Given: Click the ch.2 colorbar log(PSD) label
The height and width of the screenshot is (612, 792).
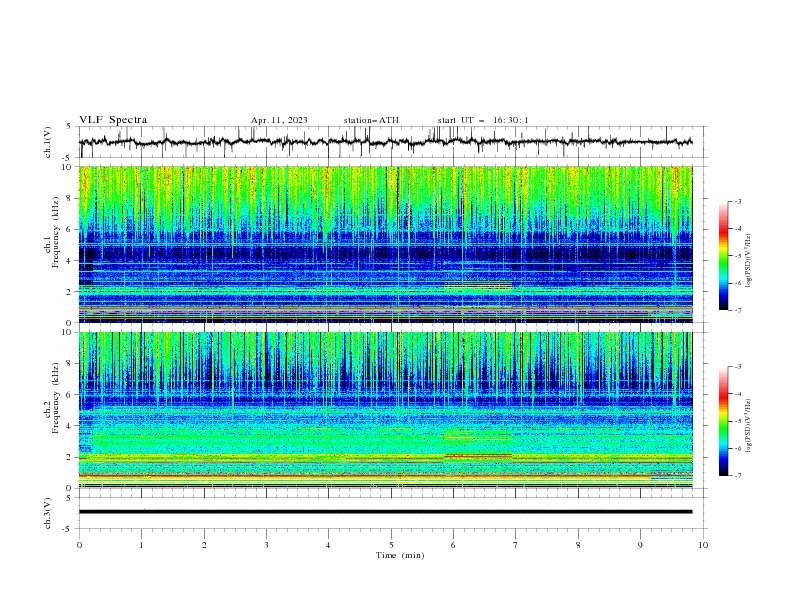Looking at the screenshot, I should tap(748, 426).
